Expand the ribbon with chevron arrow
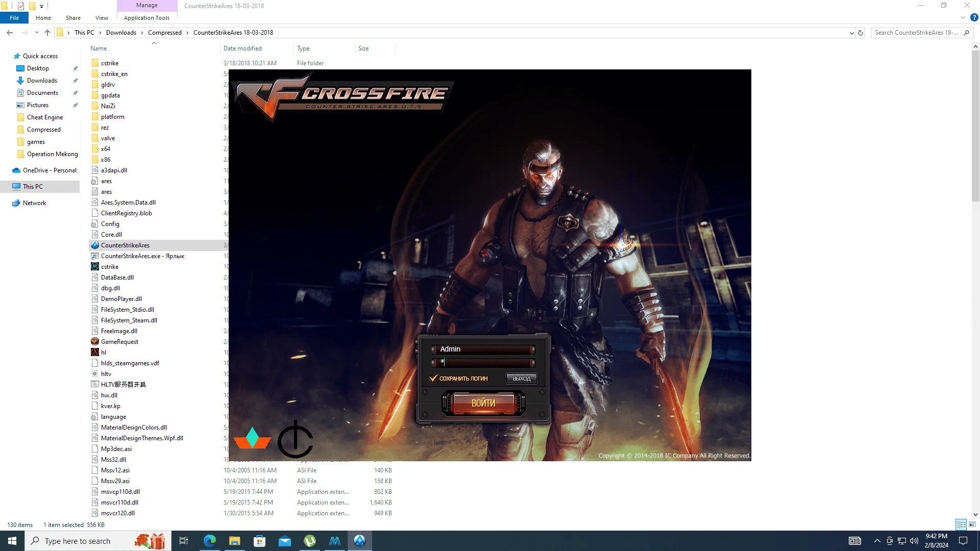This screenshot has height=551, width=980. [963, 18]
